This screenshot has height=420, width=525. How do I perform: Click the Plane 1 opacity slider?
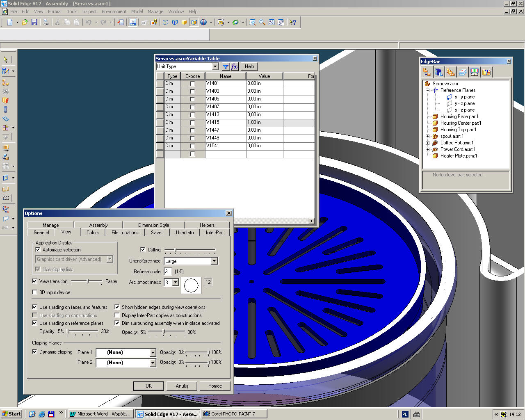197,352
